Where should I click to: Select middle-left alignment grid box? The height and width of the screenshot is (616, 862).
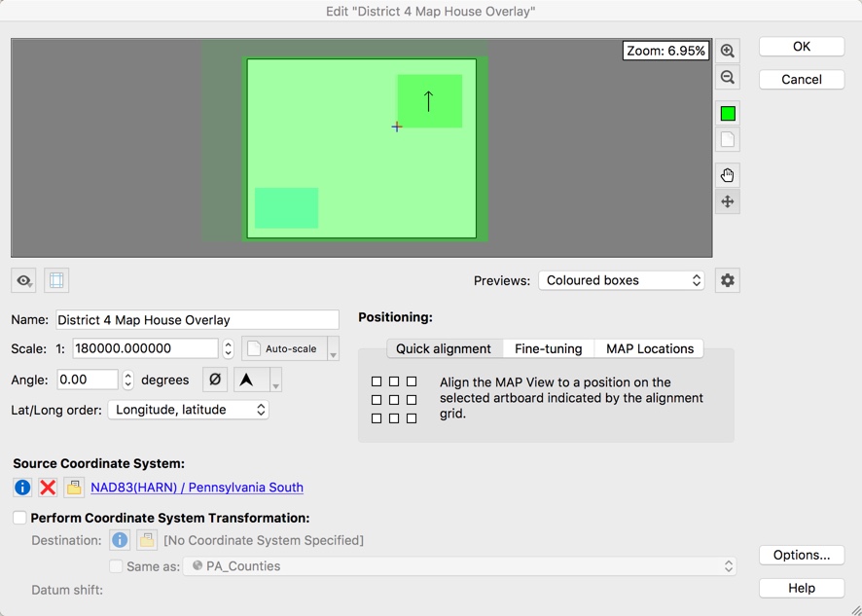click(x=377, y=400)
